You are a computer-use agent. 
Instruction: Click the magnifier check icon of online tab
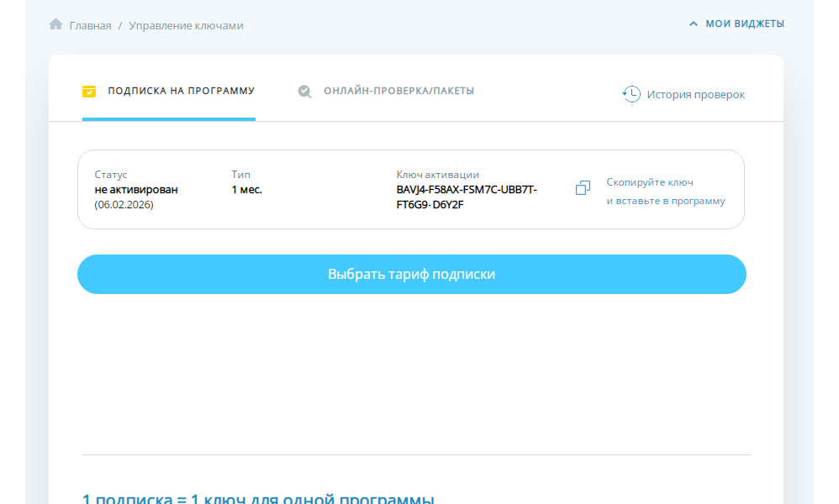pyautogui.click(x=305, y=92)
